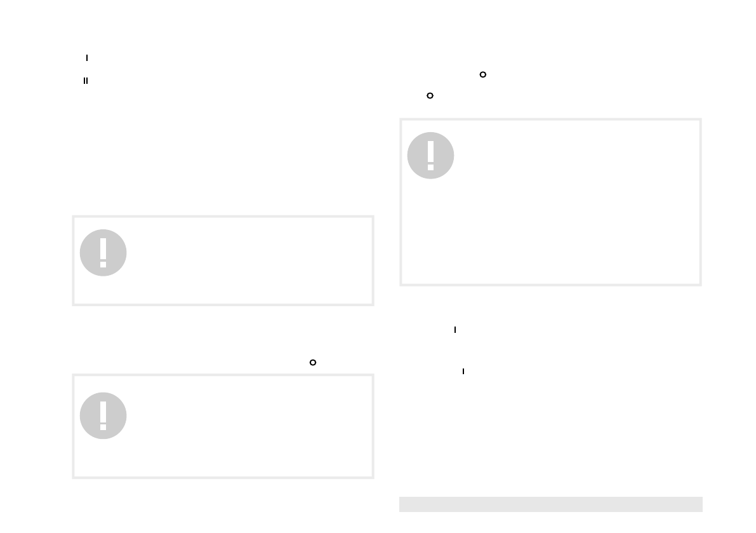The image size is (756, 533).
Task: Click the uppermost small circle symbol in the right column
Action: coord(482,75)
